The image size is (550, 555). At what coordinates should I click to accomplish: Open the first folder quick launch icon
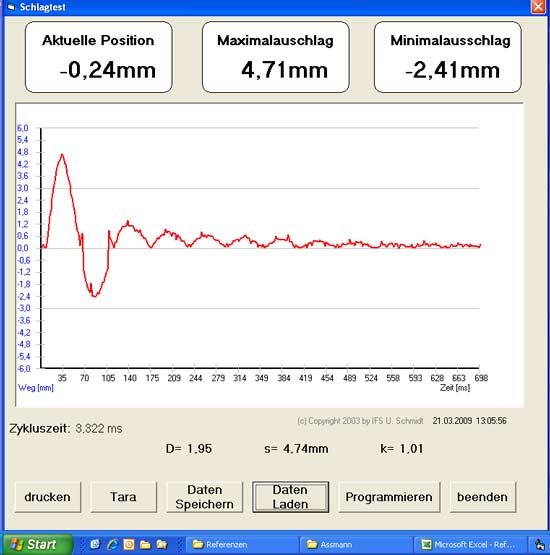click(x=145, y=544)
